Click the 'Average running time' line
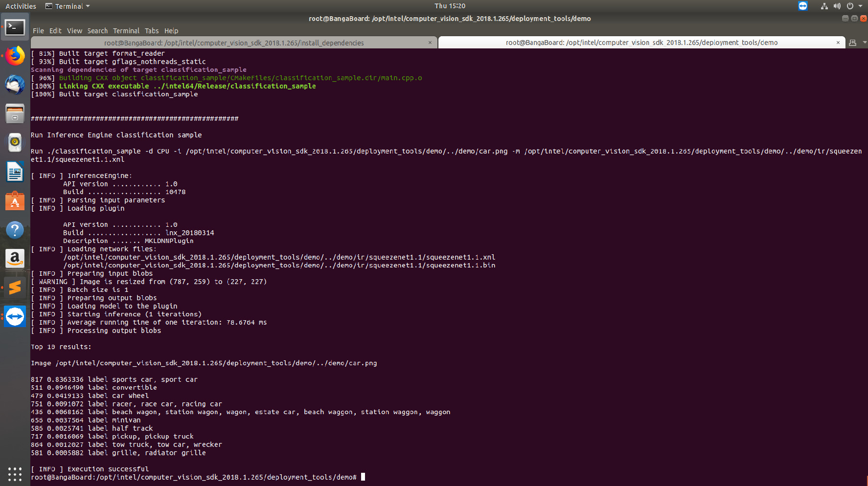The height and width of the screenshot is (486, 868). click(149, 322)
